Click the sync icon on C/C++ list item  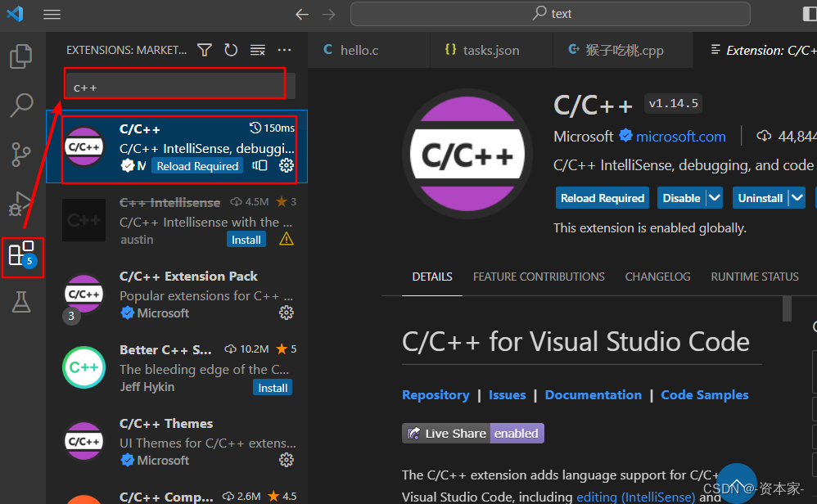(x=260, y=165)
